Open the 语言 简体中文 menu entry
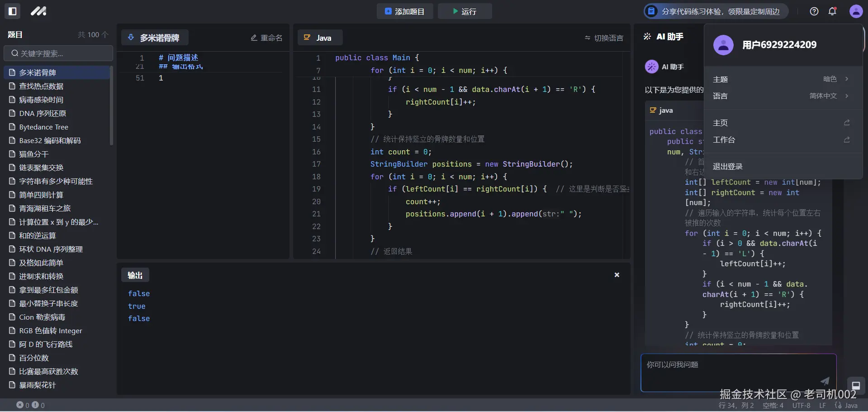Viewport: 868px width, 412px height. click(783, 96)
